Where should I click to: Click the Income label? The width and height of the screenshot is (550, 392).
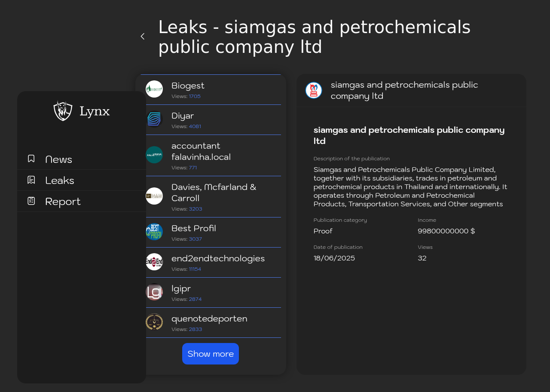pos(427,220)
